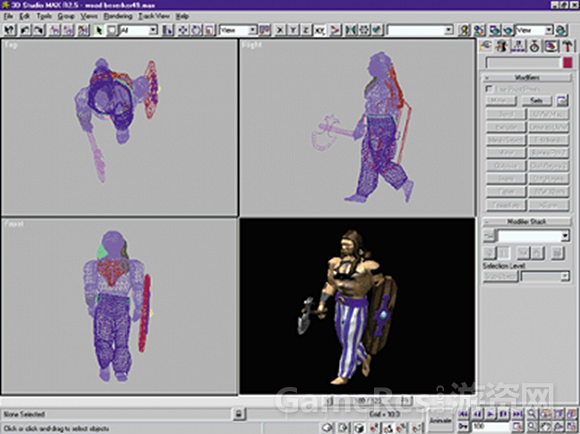
Task: Choose the Select and Move tool
Action: pos(183,30)
